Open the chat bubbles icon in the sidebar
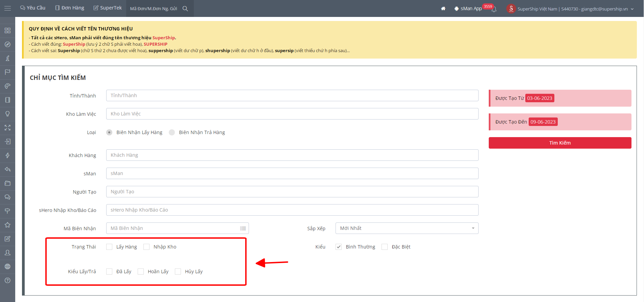Screen dimensions: 644x302 coord(7,197)
